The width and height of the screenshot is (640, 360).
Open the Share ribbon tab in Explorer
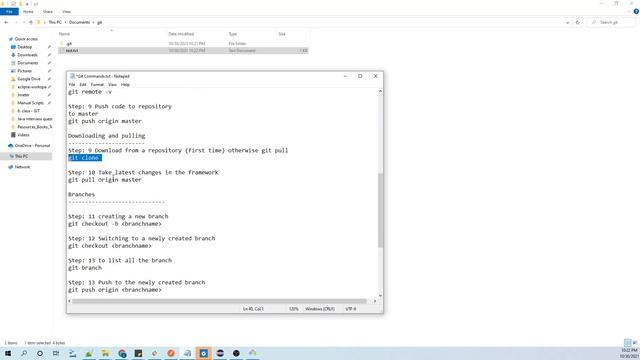pos(48,11)
